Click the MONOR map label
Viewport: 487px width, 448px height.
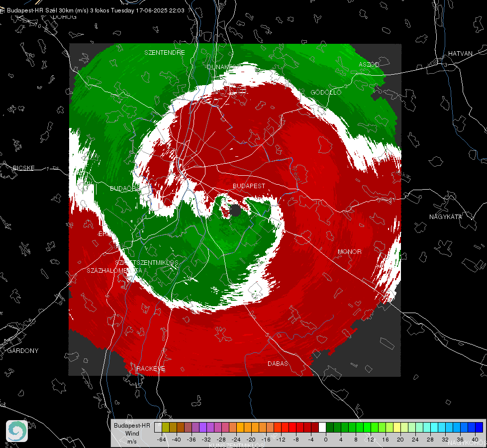click(350, 251)
